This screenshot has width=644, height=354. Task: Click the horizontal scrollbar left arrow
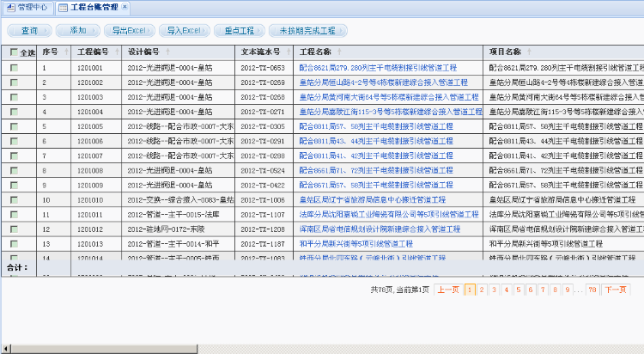(6, 349)
